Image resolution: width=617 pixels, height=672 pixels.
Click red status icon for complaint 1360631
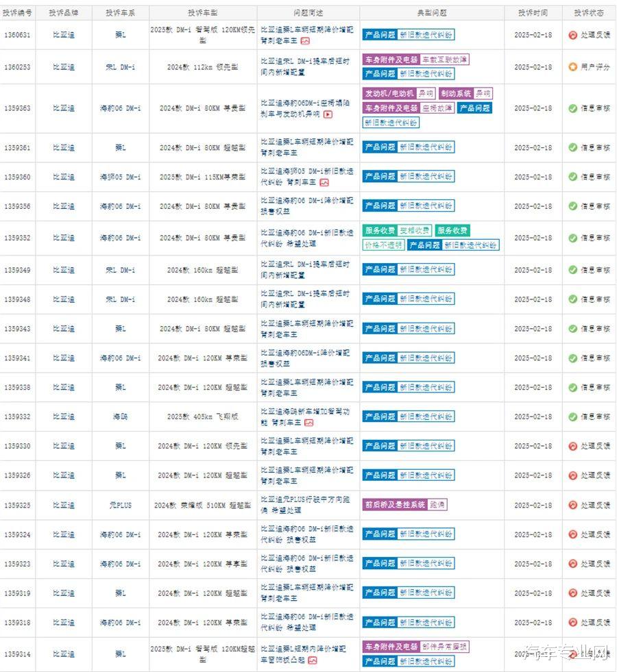572,35
